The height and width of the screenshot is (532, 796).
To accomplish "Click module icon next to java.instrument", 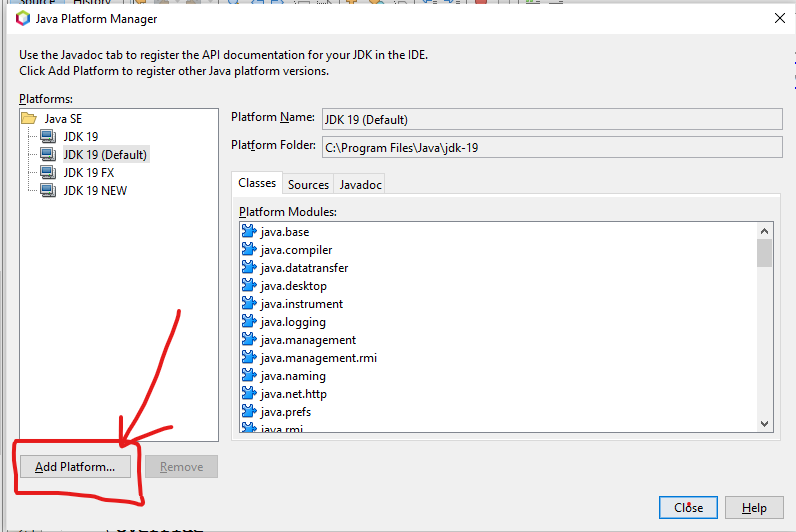I will point(249,304).
